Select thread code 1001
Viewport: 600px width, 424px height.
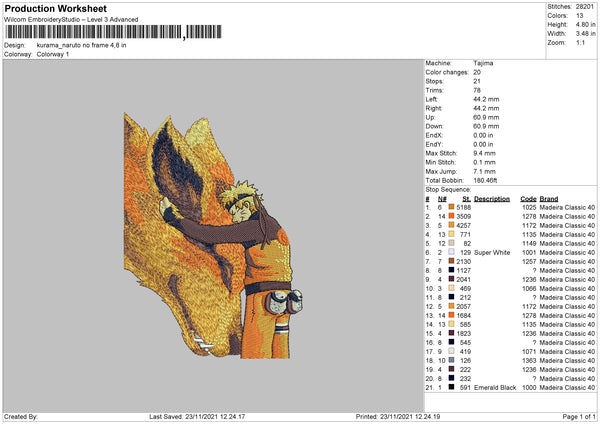(529, 253)
